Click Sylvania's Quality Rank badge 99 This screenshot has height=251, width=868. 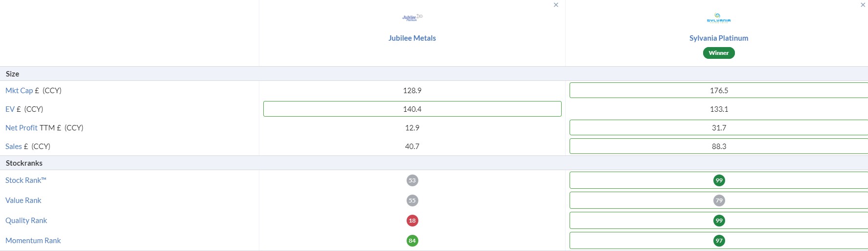coord(719,221)
